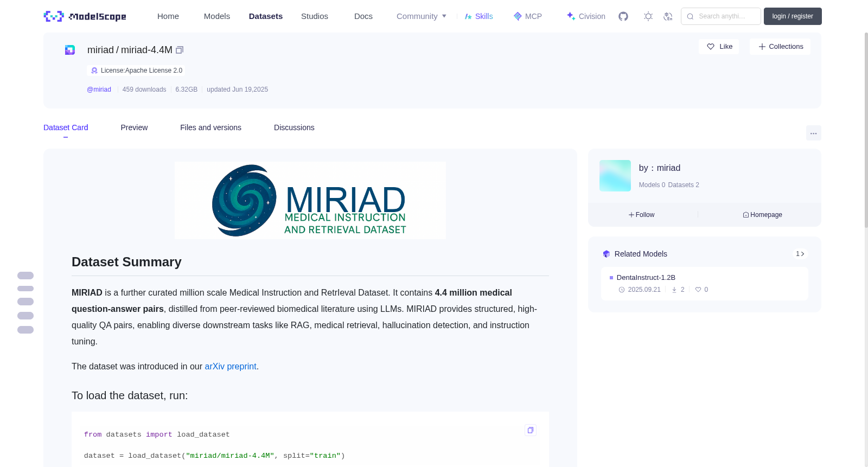Click the '459 downloads' text
Screen dimensions: 868x467
pos(144,89)
